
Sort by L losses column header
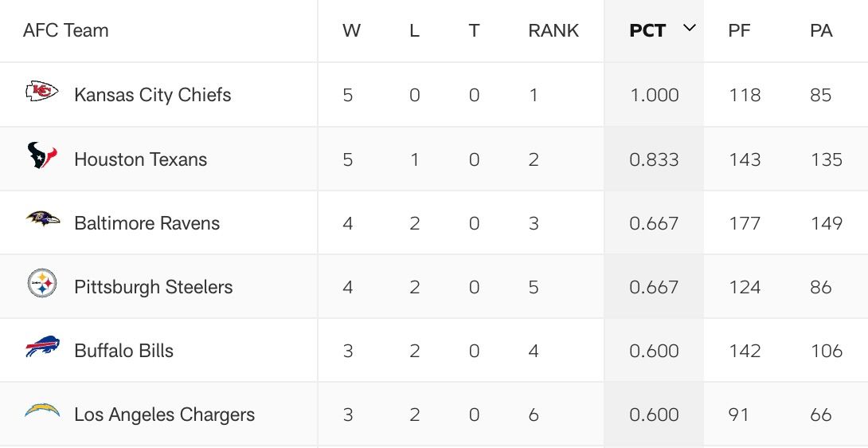tap(414, 30)
